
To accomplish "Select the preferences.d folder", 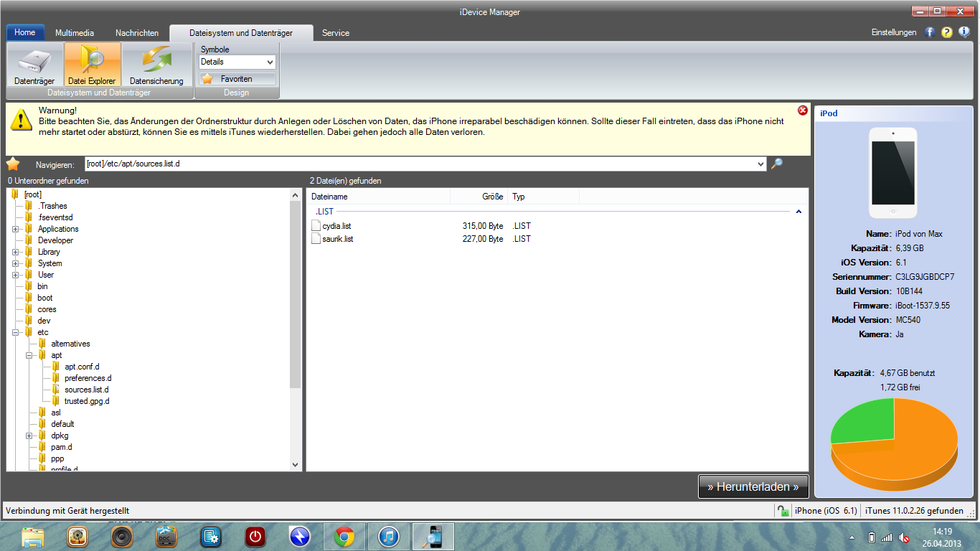I will click(88, 378).
